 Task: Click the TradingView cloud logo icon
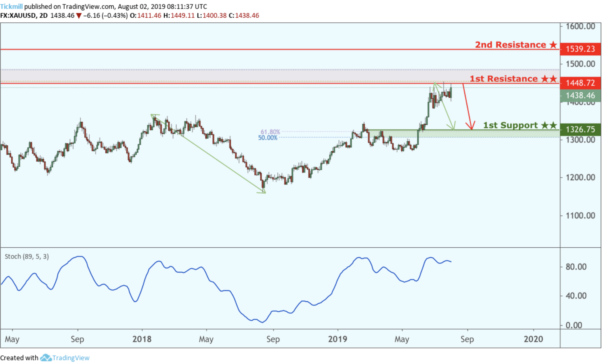tap(46, 358)
